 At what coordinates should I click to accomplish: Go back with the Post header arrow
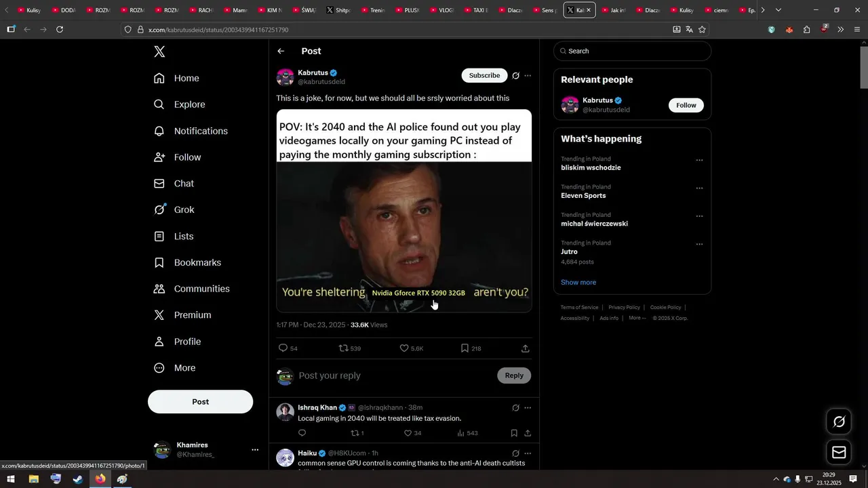(x=281, y=52)
